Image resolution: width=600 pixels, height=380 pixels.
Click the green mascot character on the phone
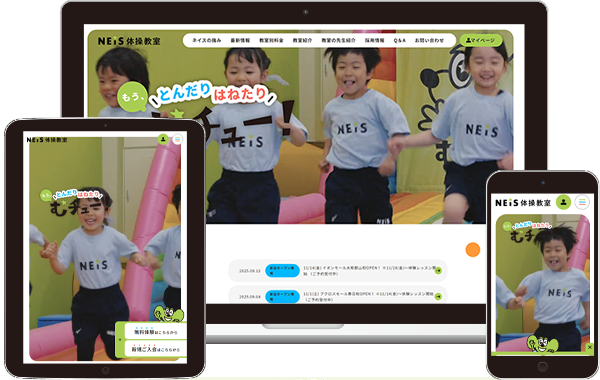click(x=543, y=344)
